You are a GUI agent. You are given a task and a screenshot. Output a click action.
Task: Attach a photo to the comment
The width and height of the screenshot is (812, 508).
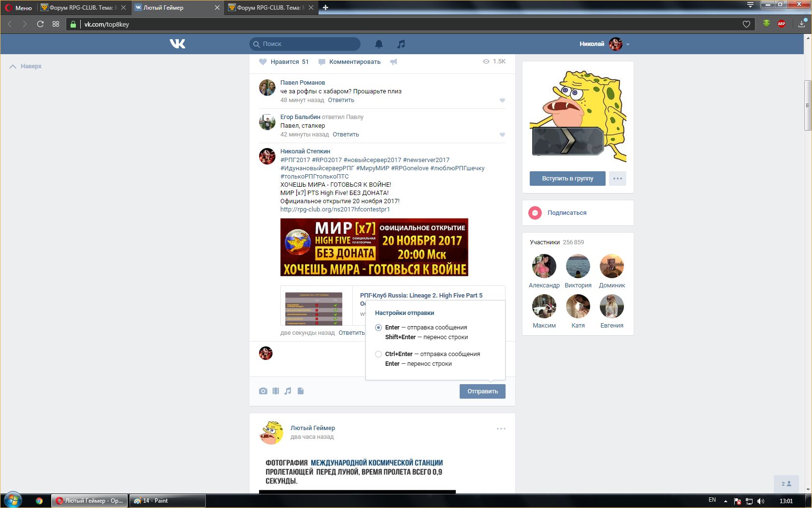point(263,391)
